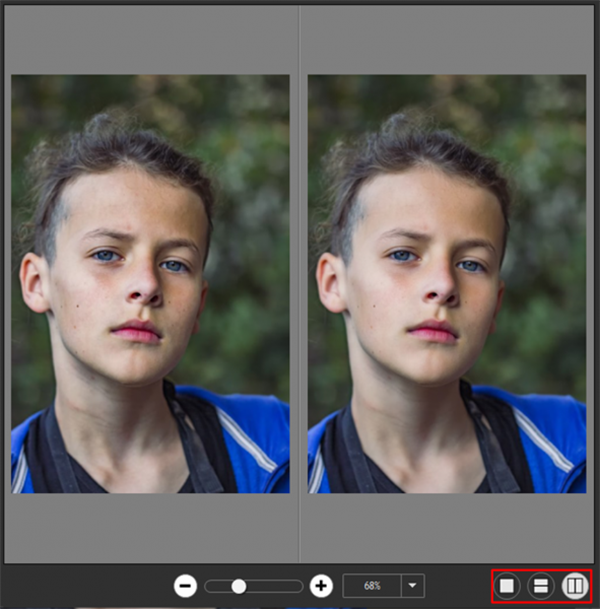Viewport: 600px width, 609px height.
Task: Select side-by-side split view
Action: pos(575,586)
